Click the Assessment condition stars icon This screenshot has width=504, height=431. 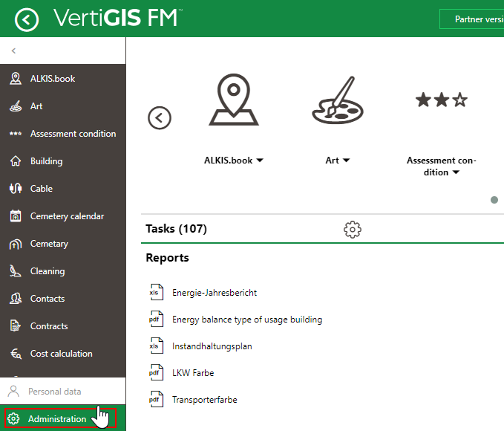coord(442,100)
